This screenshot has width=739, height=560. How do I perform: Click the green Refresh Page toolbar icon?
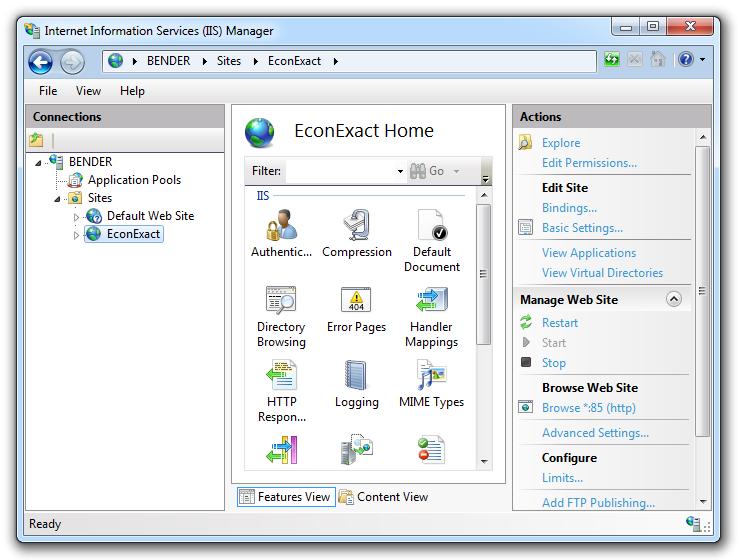tap(612, 59)
